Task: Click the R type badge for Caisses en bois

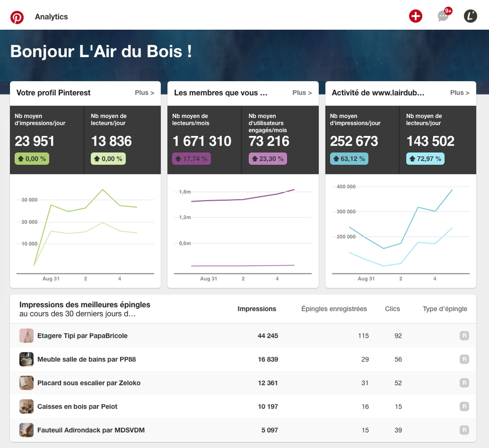Action: pos(464,406)
